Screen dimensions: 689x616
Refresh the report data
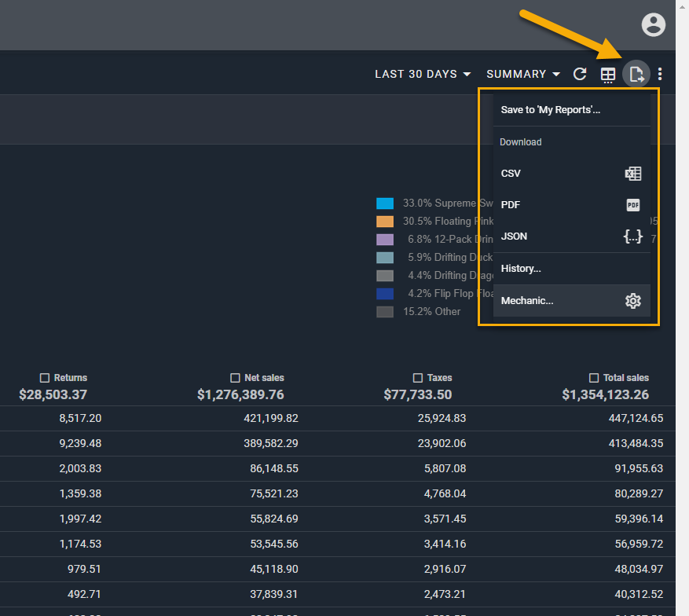click(x=580, y=74)
